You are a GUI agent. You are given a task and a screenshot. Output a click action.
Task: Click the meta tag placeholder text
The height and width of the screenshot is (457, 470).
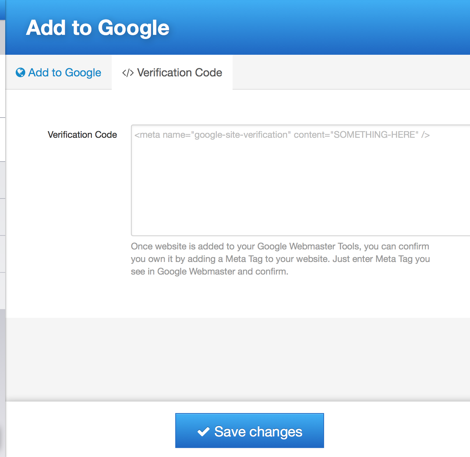pos(282,135)
